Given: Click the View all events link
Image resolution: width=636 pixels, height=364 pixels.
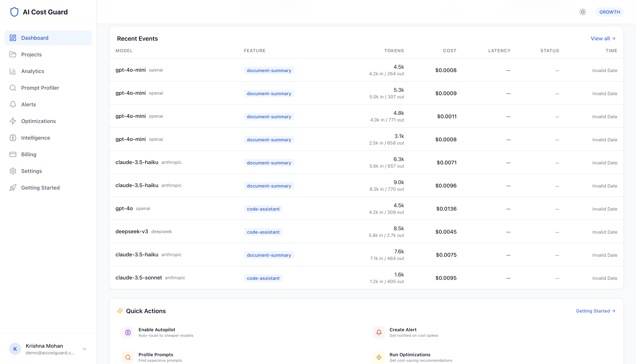Looking at the screenshot, I should coord(603,39).
